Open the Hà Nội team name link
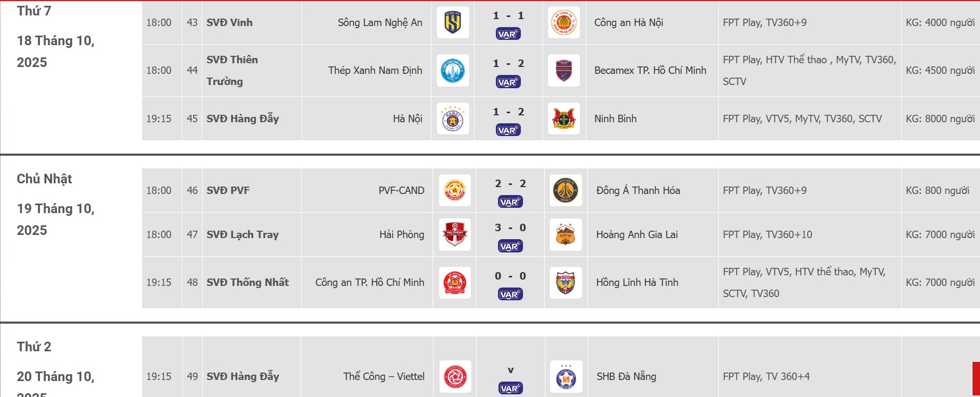This screenshot has width=980, height=397. click(x=407, y=119)
